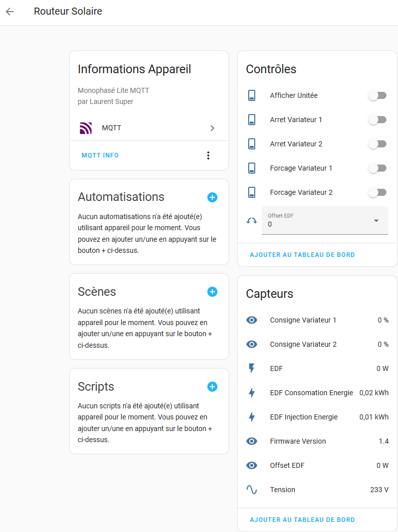Screen dimensions: 398x532
Task: Click the purple MQTT integration icon
Action: [86, 128]
